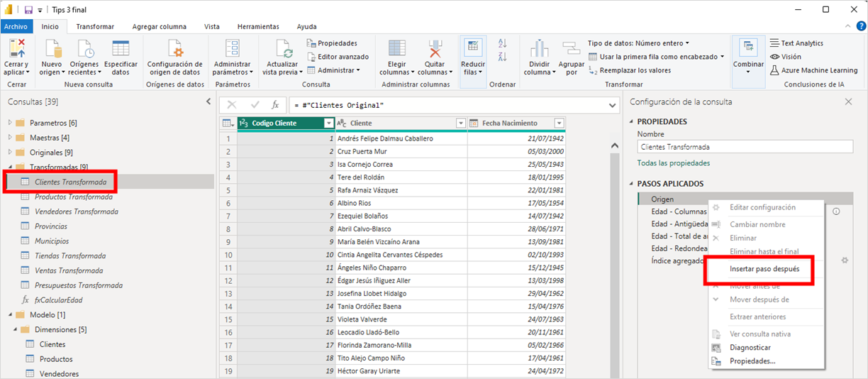Switch to the Agregar columna tab

click(159, 26)
